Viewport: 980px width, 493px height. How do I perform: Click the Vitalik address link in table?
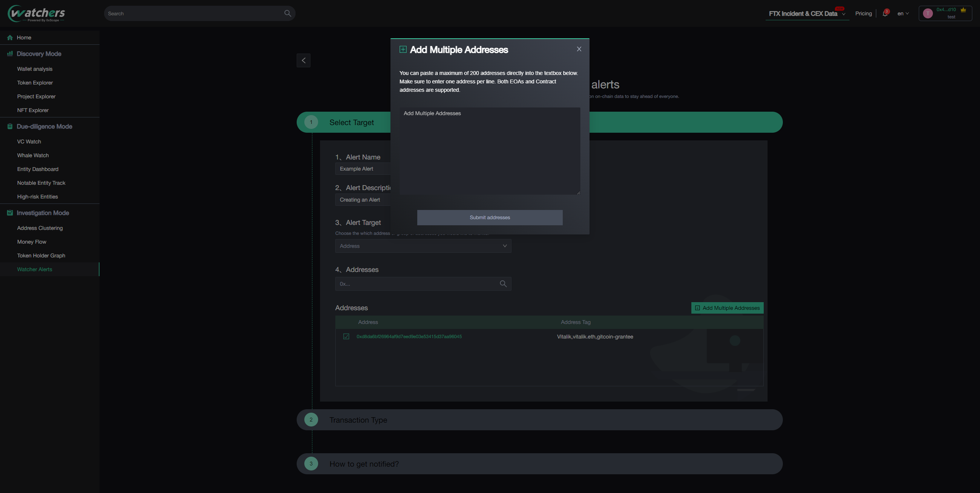[x=409, y=337]
